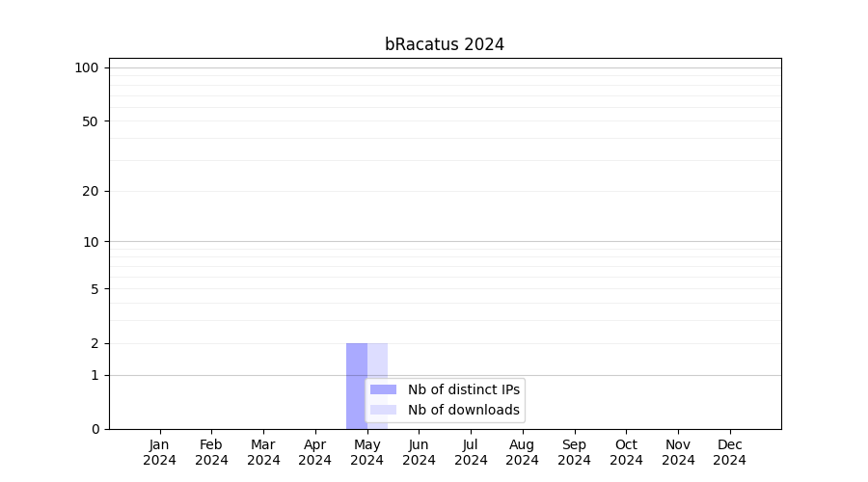Click the 5 y-axis tick label

click(95, 289)
